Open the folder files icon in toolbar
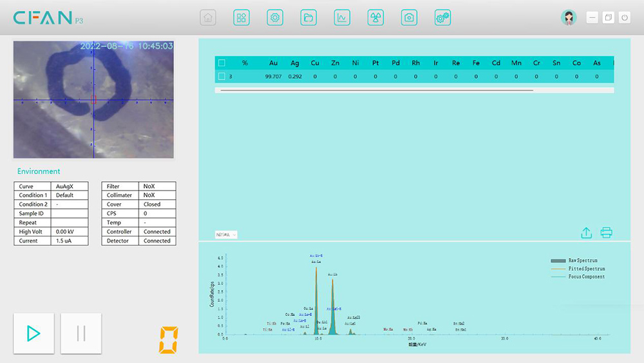 (308, 17)
